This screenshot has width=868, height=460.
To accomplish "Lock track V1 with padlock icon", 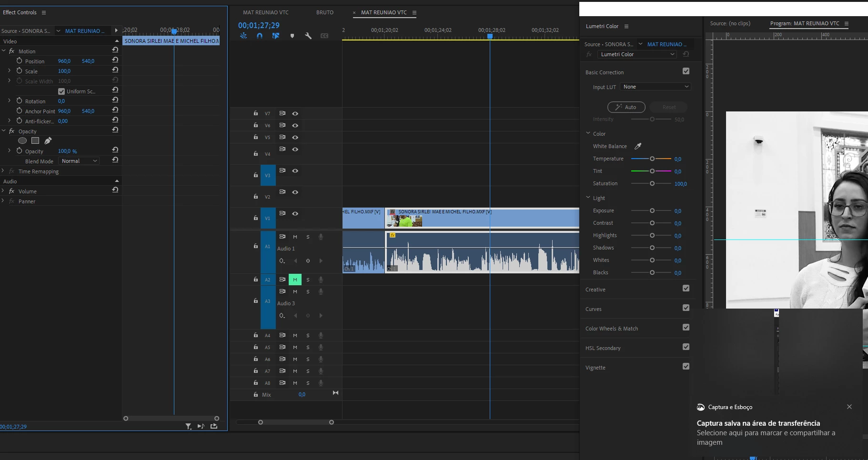I will coord(256,218).
